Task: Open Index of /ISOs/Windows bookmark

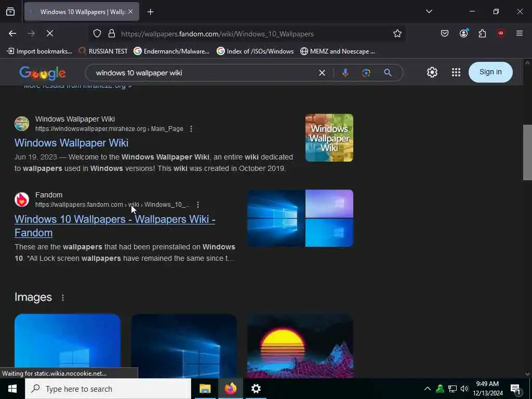Action: (255, 51)
